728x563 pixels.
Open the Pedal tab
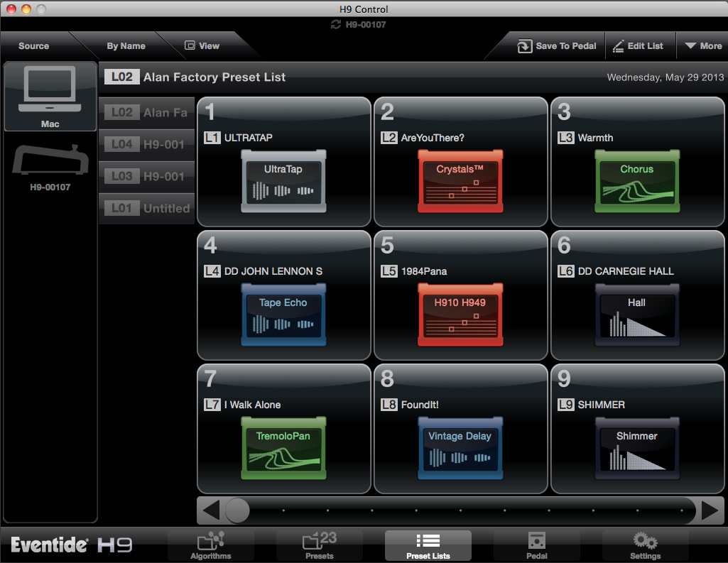tap(537, 545)
